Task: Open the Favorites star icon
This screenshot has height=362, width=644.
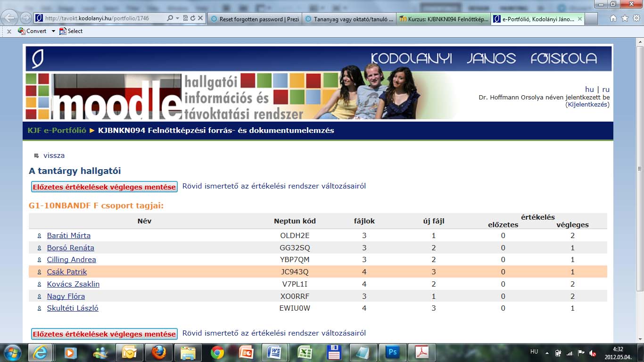Action: 625,18
